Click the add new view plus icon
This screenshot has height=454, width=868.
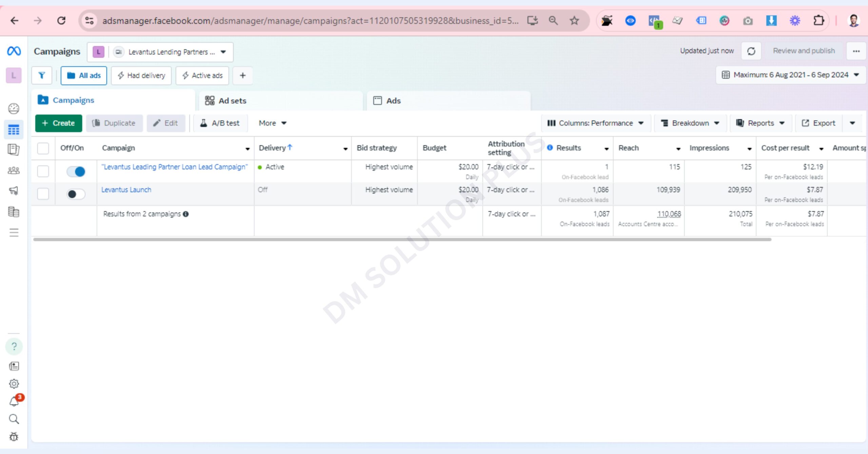point(242,75)
